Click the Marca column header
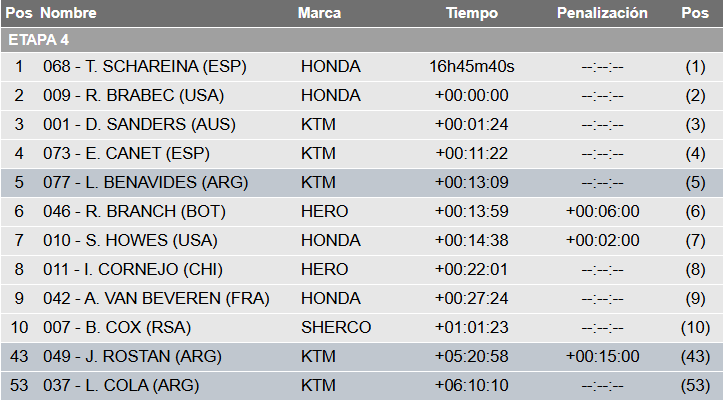 pyautogui.click(x=319, y=13)
